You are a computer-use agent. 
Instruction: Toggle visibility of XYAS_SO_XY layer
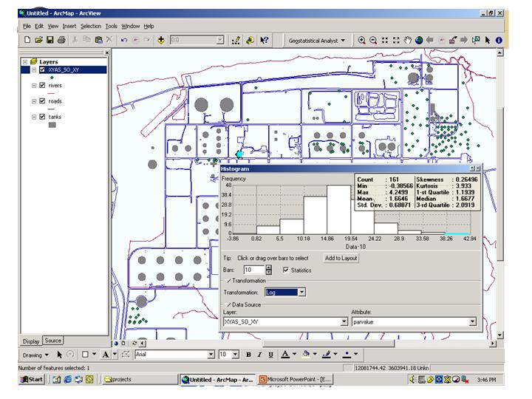click(42, 69)
